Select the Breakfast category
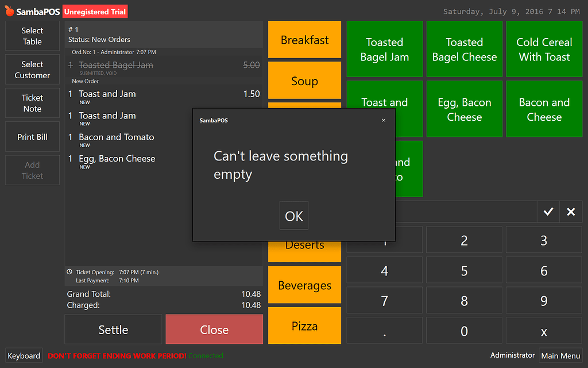This screenshot has width=588, height=368. pyautogui.click(x=304, y=40)
